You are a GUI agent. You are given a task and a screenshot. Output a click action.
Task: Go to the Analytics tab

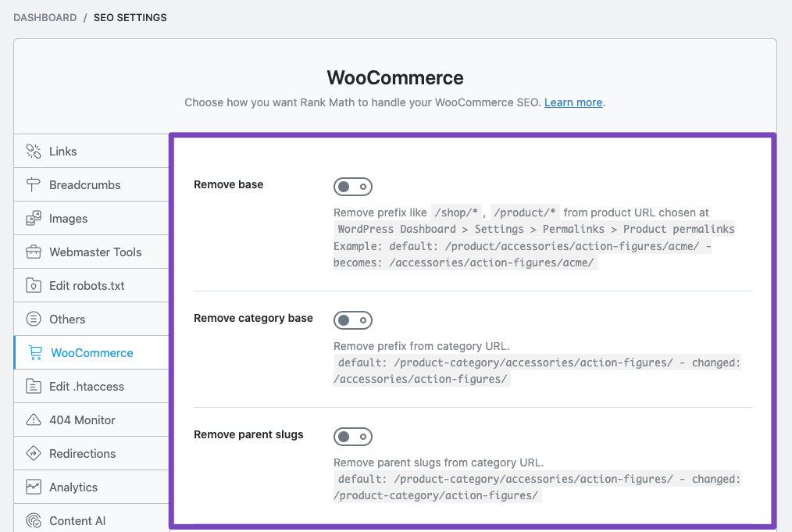91,487
